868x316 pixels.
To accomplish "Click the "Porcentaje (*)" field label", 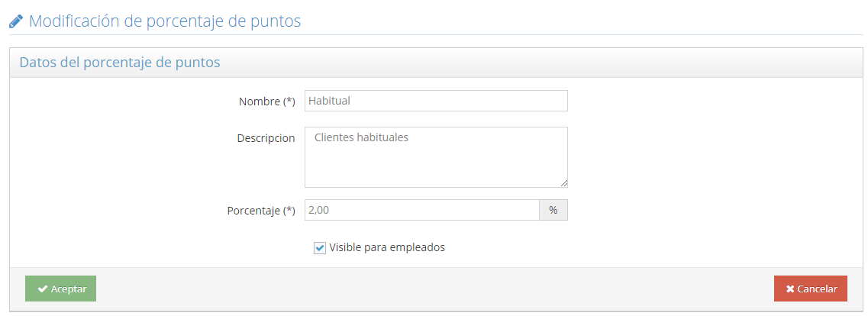I will 261,211.
